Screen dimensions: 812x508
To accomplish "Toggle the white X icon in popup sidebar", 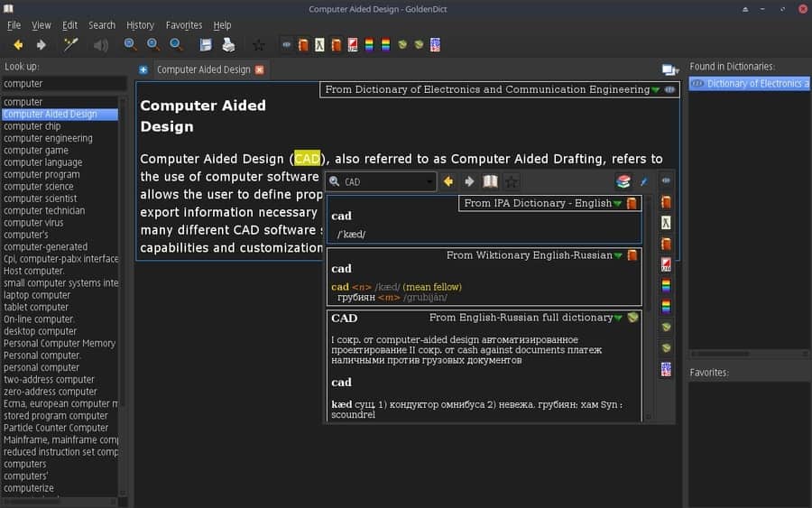I will 666,223.
